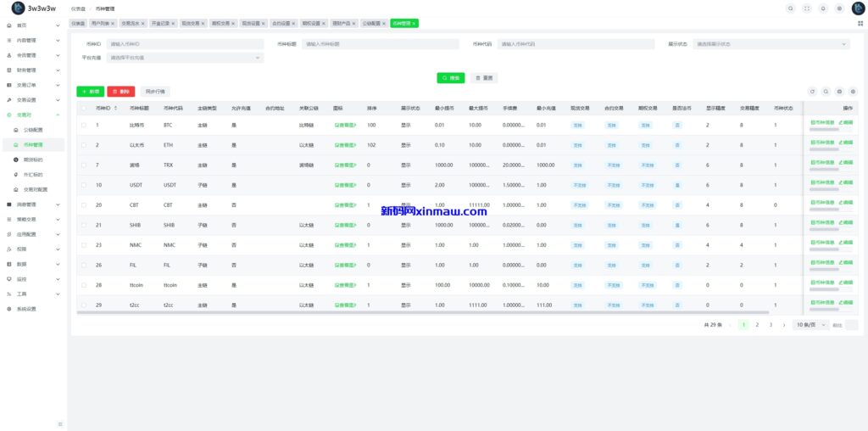The width and height of the screenshot is (868, 431).
Task: Tick the checkbox for the BTC row
Action: point(83,126)
